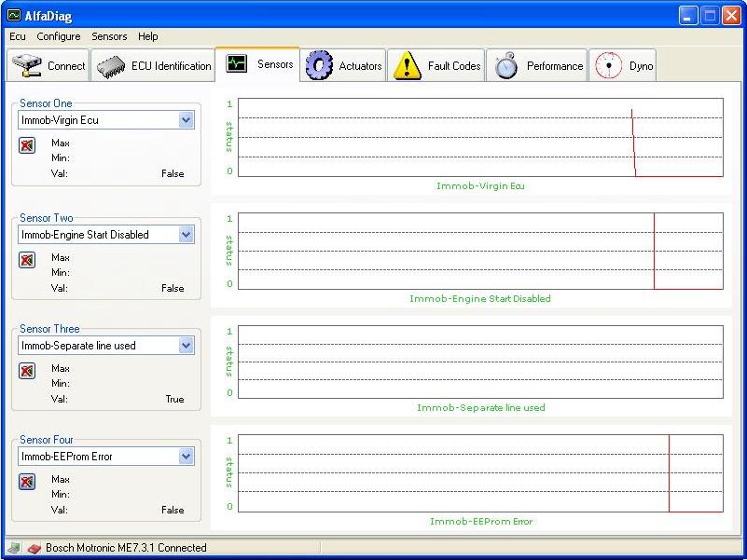This screenshot has width=747, height=560.
Task: Click the Immob-Virgin Ecu combo box field
Action: click(106, 120)
